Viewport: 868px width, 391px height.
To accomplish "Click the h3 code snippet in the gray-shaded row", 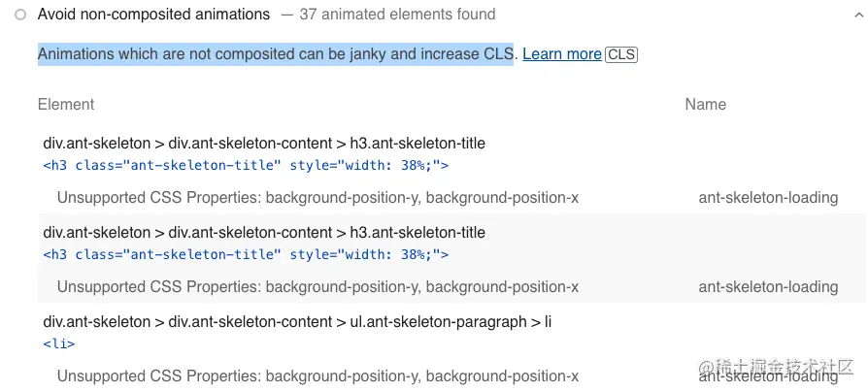I will tap(246, 254).
